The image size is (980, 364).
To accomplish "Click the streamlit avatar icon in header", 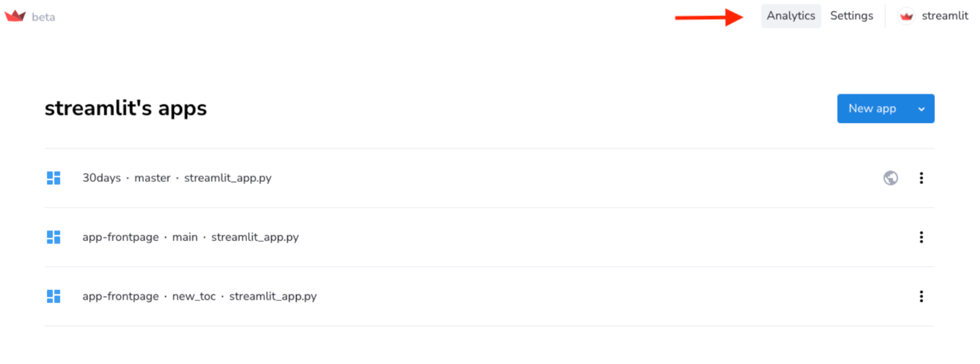I will click(906, 16).
